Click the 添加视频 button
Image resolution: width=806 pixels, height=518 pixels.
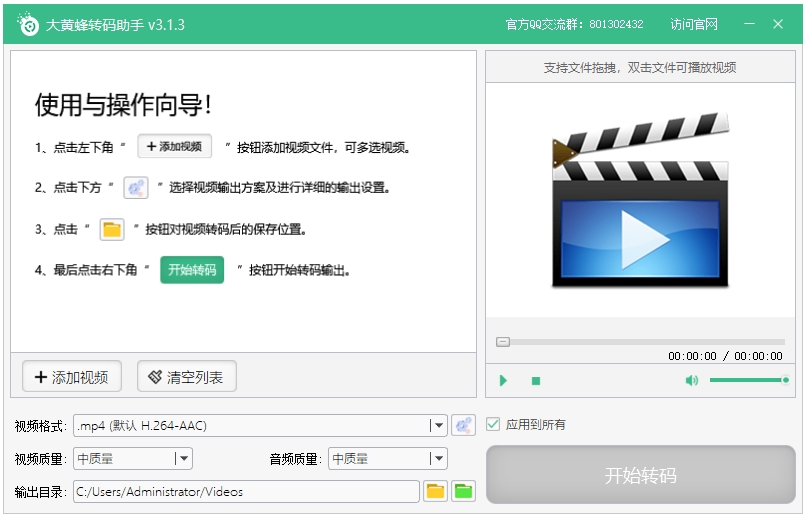(x=71, y=377)
